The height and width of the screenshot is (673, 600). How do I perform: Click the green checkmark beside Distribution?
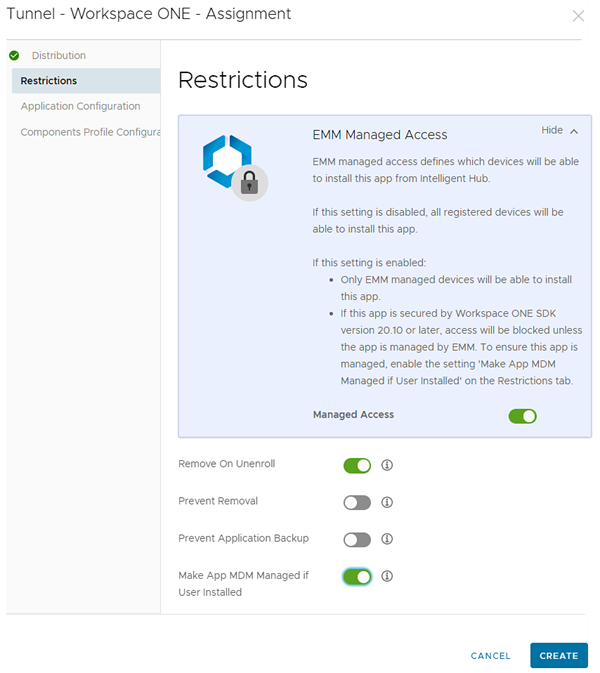point(14,55)
